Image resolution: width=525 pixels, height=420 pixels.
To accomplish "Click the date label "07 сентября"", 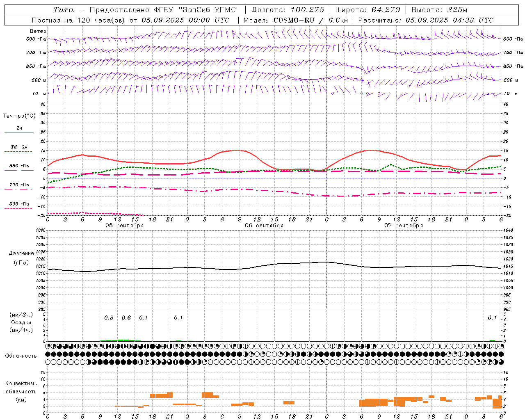I will [404, 226].
